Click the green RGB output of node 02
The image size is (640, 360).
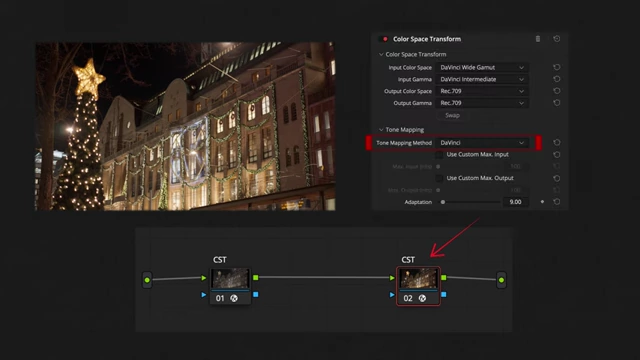pyautogui.click(x=444, y=278)
